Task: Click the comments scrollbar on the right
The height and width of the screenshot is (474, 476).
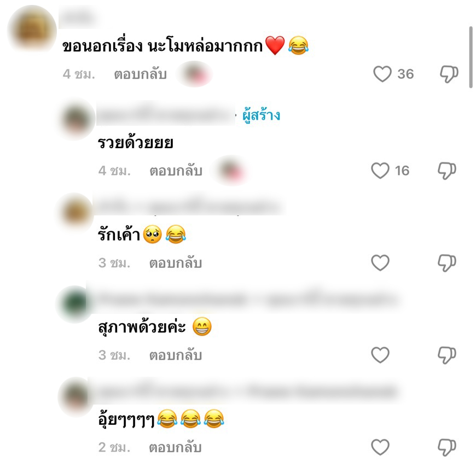Action: click(x=471, y=57)
